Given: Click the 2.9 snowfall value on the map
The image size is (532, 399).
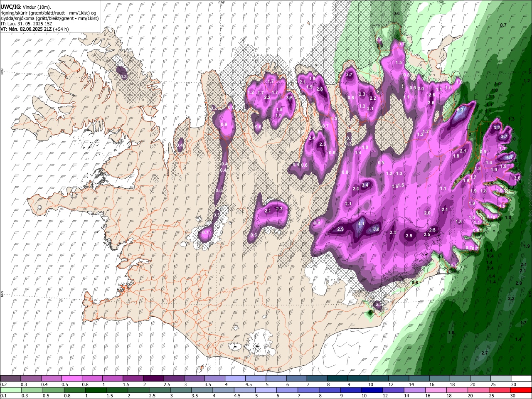Looking at the screenshot, I should tap(340, 229).
